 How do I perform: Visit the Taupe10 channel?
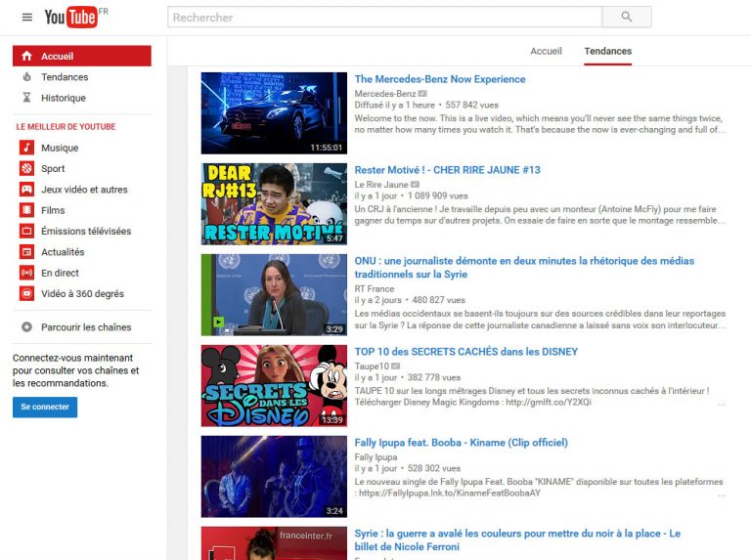[x=372, y=366]
